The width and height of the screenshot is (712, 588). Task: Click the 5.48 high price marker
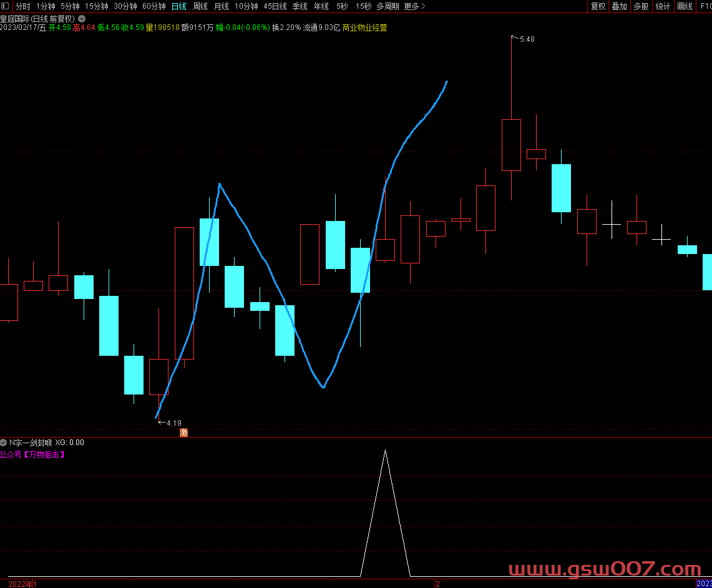526,39
